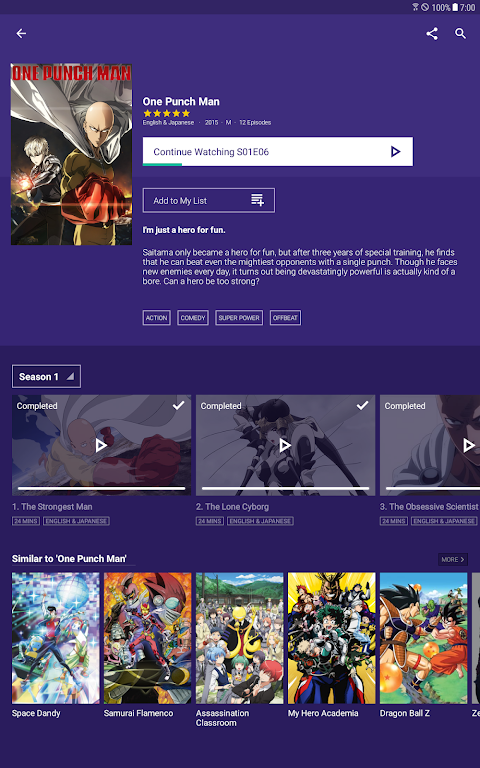Click title '3. The Obsessive Scientist'
This screenshot has width=480, height=768.
429,507
